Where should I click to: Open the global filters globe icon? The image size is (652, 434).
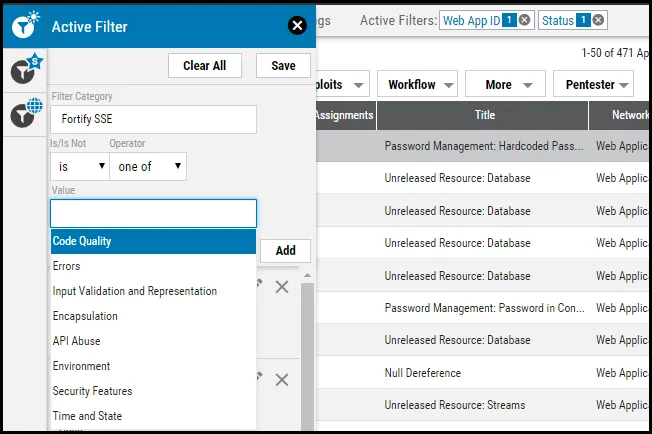coord(26,113)
